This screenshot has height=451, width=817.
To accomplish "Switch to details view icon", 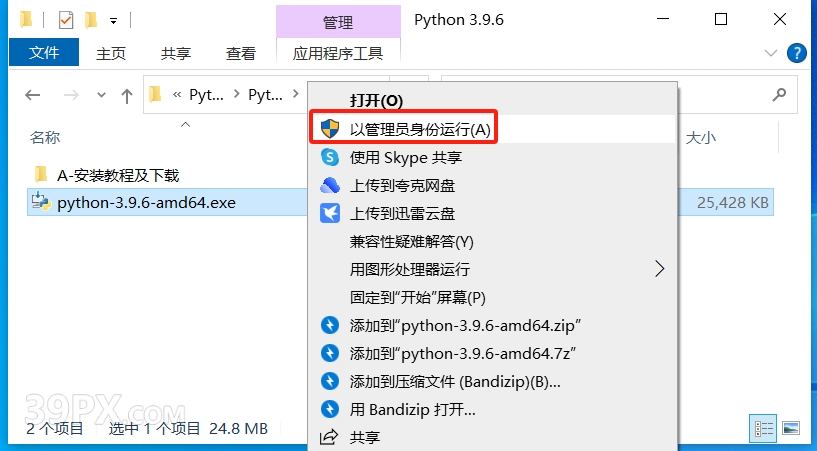I will 764,428.
